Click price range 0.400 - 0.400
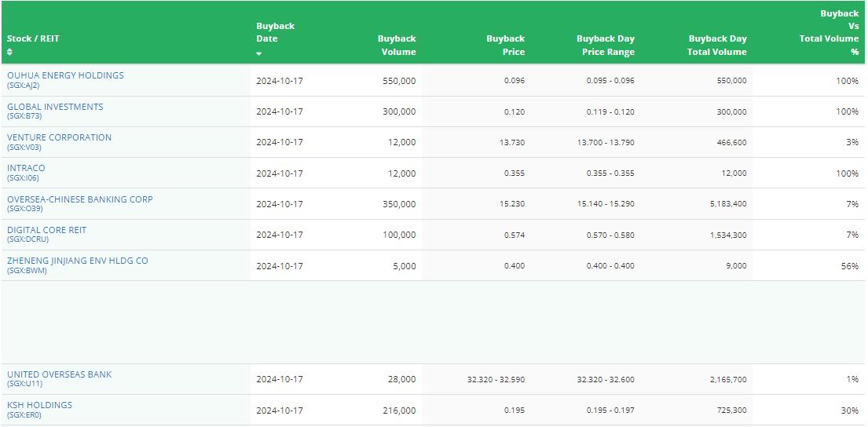 [610, 266]
